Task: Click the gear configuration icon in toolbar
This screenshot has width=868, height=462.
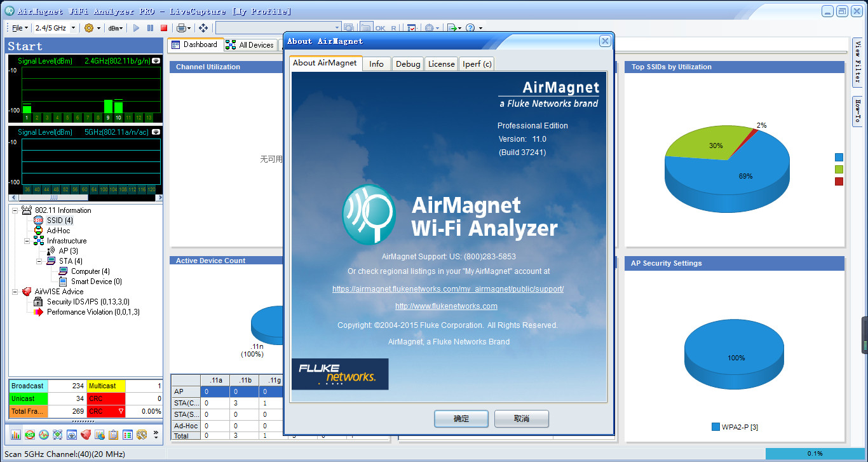Action: [x=89, y=28]
